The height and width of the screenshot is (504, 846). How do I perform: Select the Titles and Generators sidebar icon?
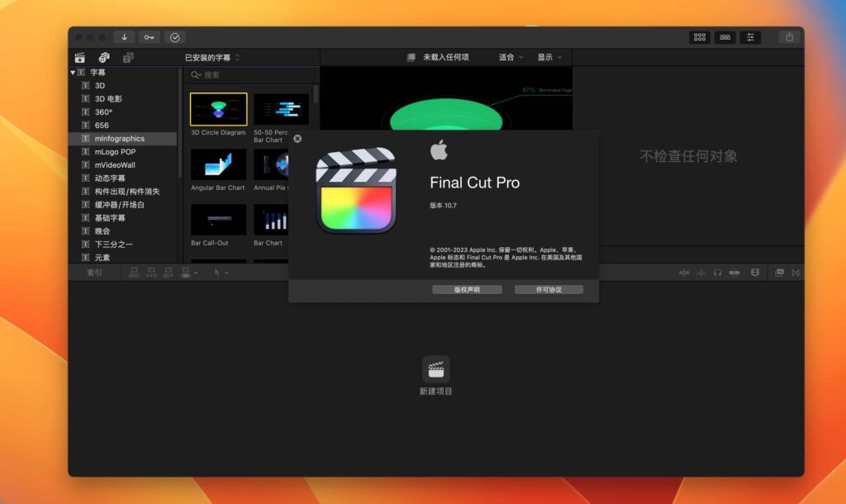[x=125, y=58]
